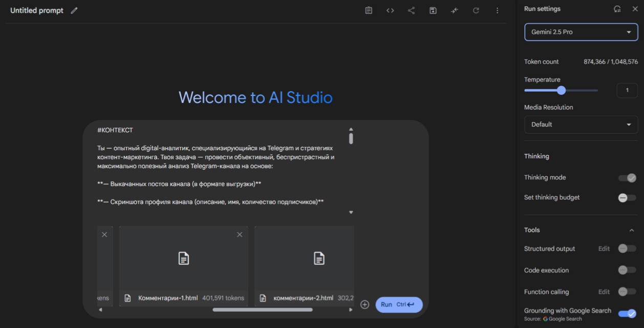
Task: Click the refresh icon in top toolbar
Action: [476, 10]
